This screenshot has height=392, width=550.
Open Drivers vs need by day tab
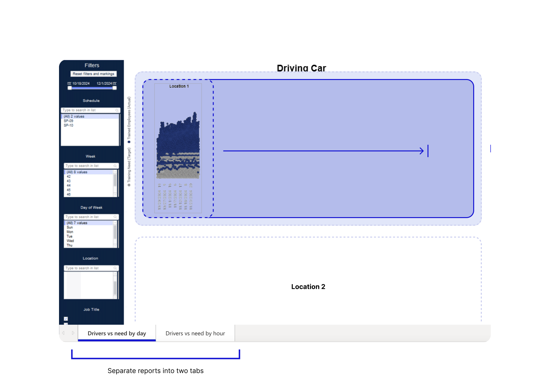[x=117, y=333]
